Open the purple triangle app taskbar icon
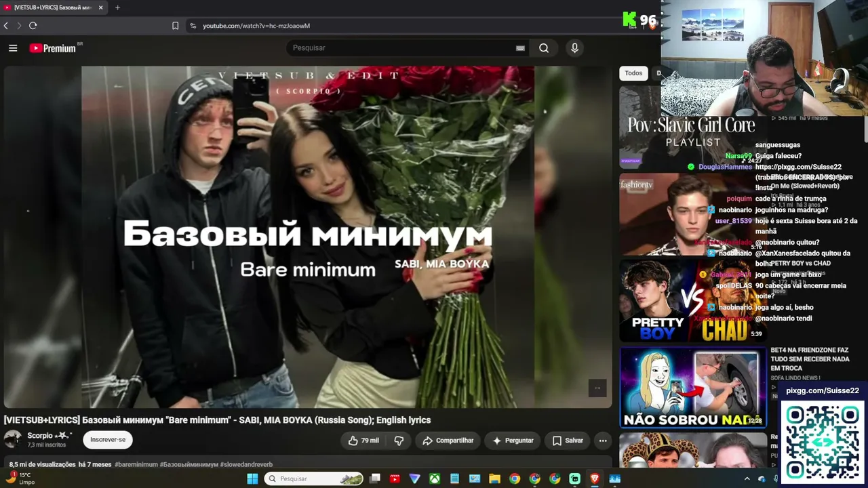868x488 pixels. pyautogui.click(x=415, y=479)
